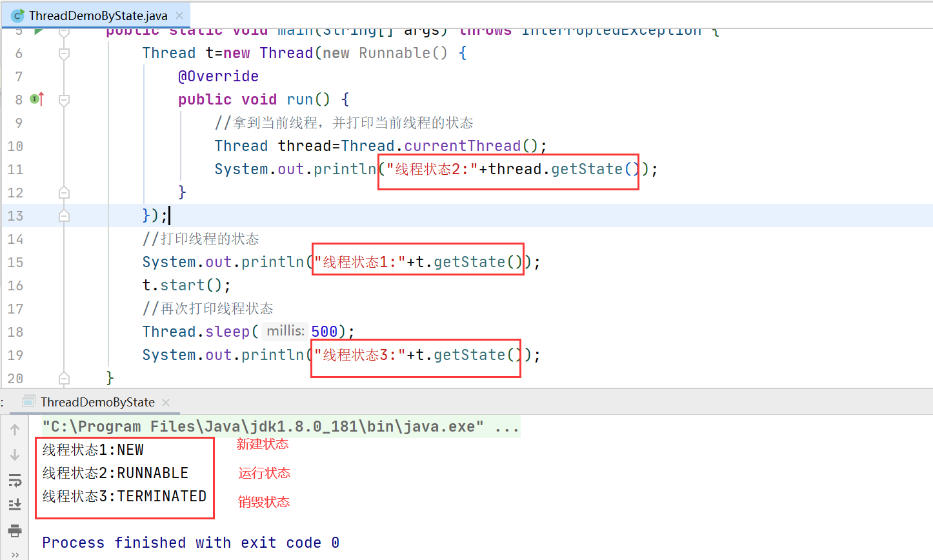Click the Print console output icon
The image size is (933, 560).
[x=15, y=531]
